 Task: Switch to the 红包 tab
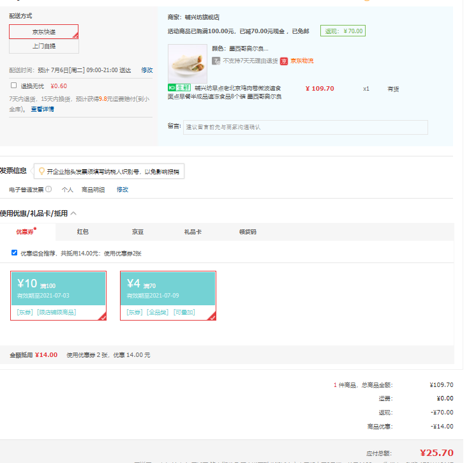tap(82, 232)
